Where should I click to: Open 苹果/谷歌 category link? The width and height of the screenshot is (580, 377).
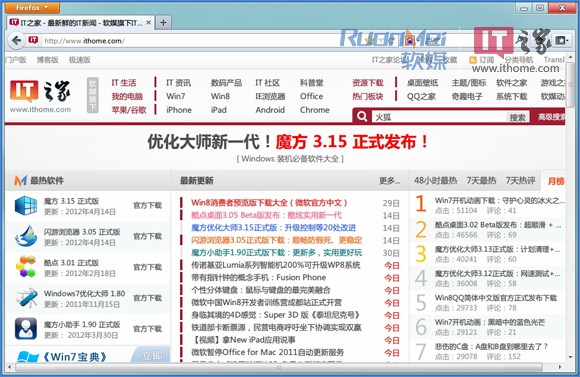129,110
